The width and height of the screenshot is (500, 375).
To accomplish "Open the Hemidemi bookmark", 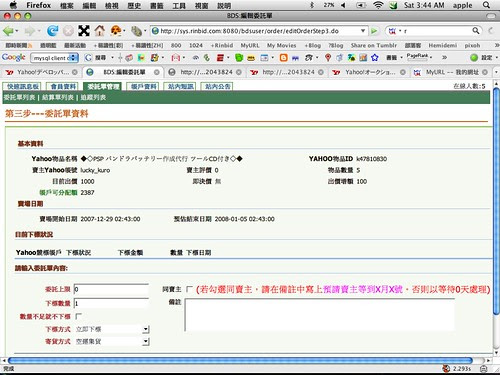I will (443, 45).
